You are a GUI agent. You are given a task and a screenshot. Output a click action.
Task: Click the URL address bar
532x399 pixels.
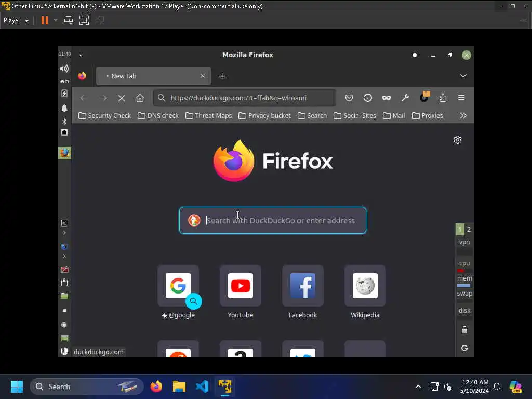click(245, 98)
